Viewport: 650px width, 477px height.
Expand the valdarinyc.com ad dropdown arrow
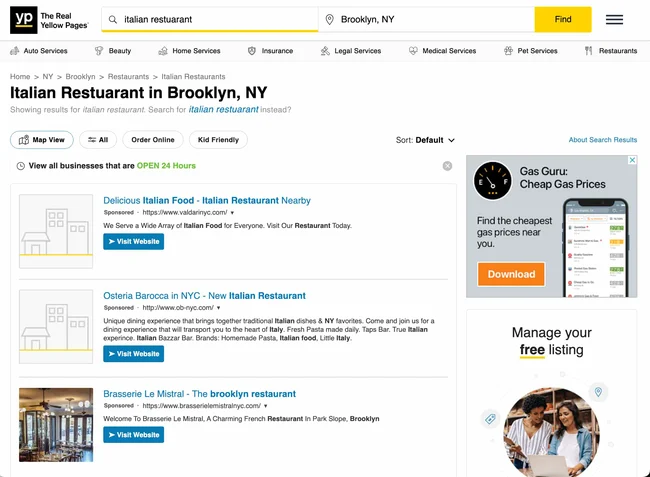[232, 213]
